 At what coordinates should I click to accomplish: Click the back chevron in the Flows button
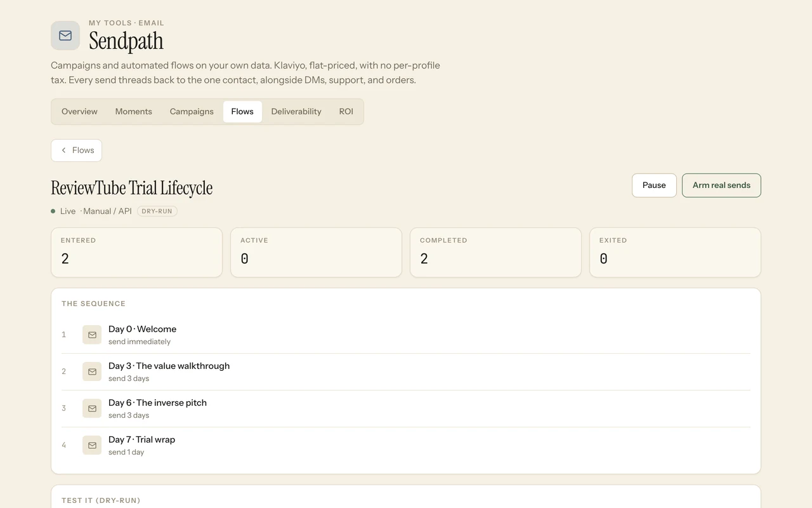[x=63, y=150]
